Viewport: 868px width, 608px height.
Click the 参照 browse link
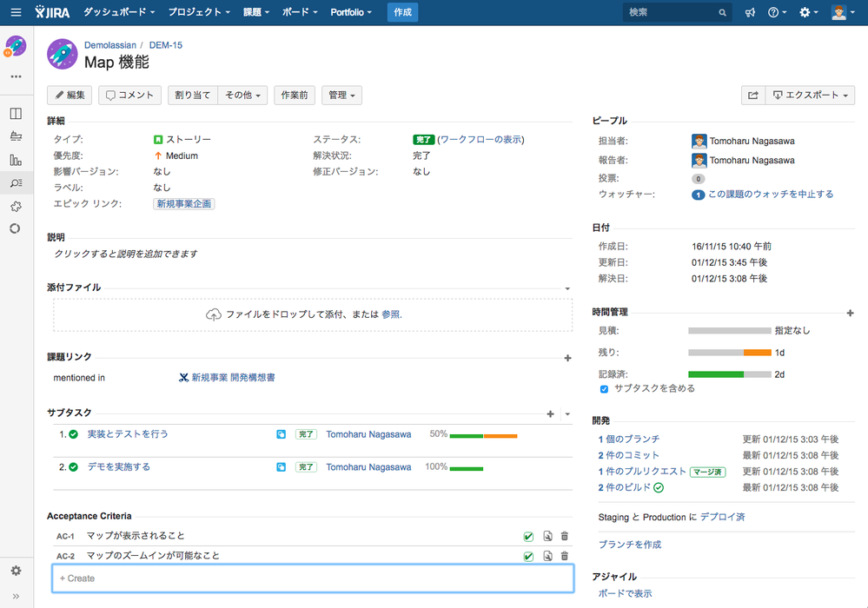tap(390, 314)
